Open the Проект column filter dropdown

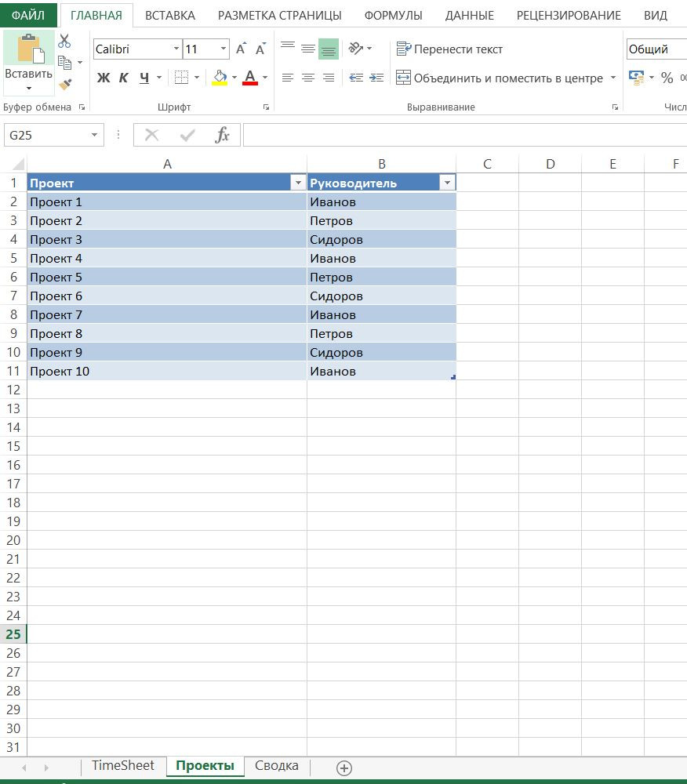tap(297, 183)
